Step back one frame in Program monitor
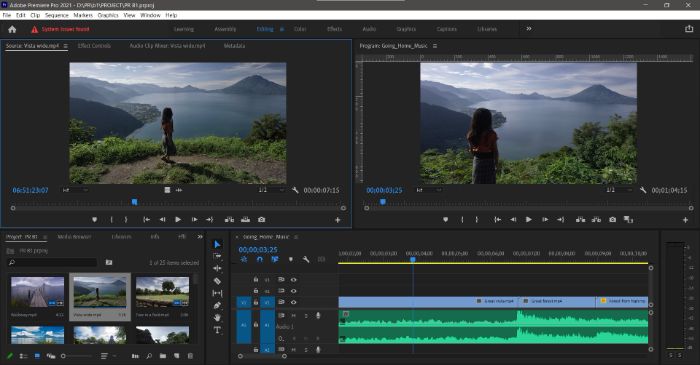Viewport: 700px width, 365px height. pos(513,220)
